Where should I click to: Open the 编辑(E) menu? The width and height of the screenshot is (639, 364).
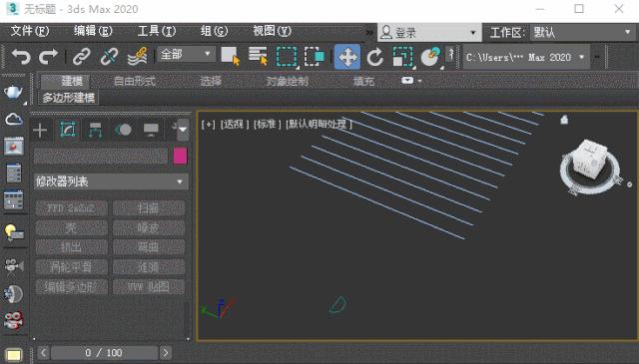(93, 31)
